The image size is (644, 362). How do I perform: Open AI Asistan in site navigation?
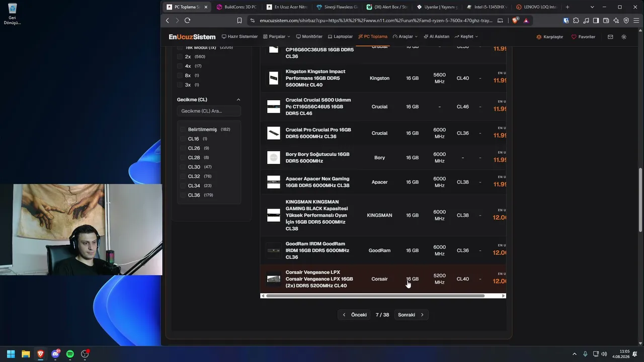point(436,37)
